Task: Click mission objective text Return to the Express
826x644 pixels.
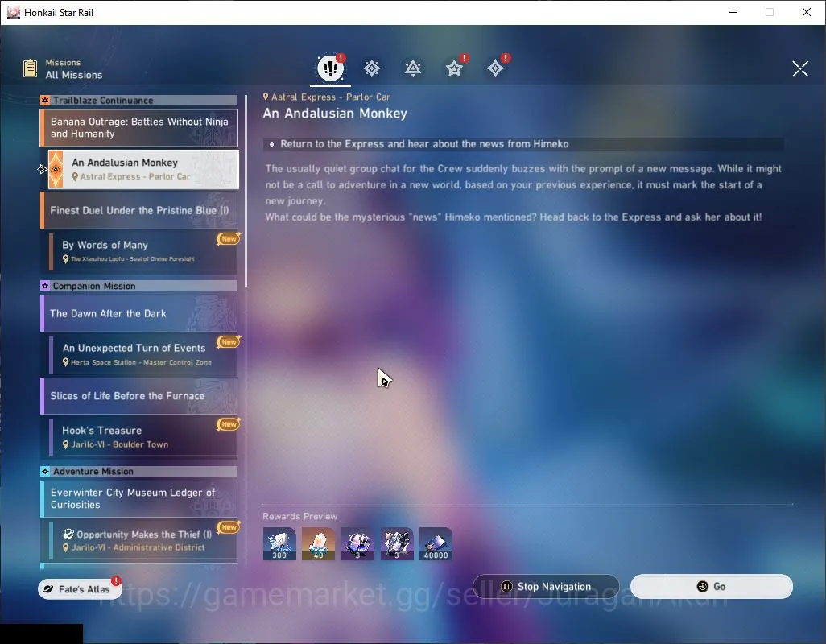Action: (424, 144)
